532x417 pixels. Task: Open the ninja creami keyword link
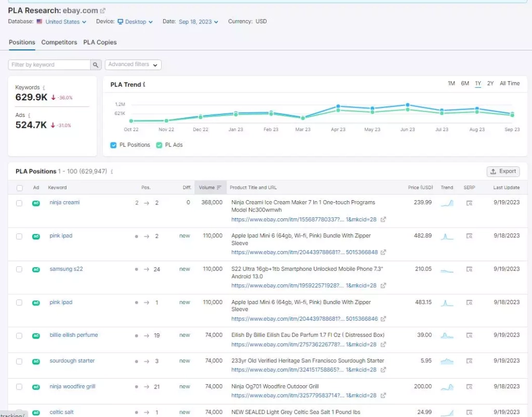pos(64,202)
